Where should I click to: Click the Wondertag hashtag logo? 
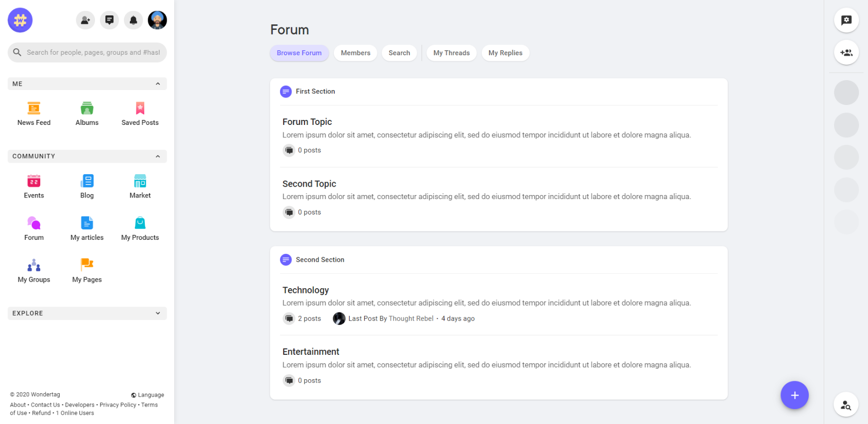pyautogui.click(x=20, y=20)
